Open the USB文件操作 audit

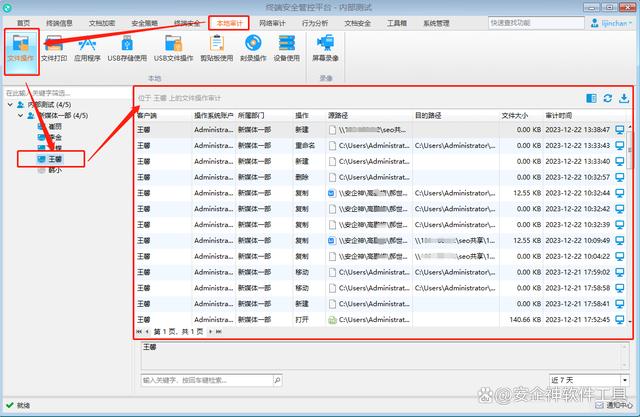point(173,49)
